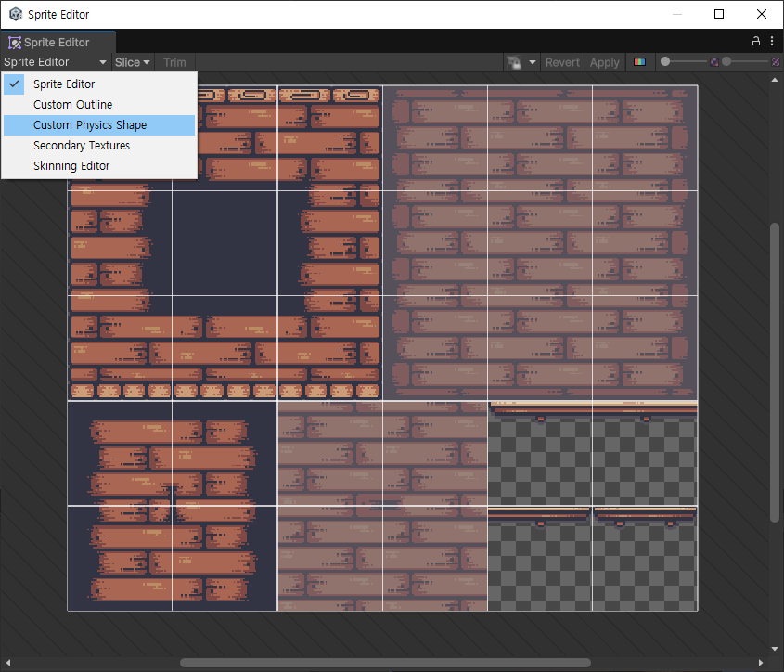The width and height of the screenshot is (784, 672).
Task: Click the locked snapping mode icon
Action: click(514, 62)
